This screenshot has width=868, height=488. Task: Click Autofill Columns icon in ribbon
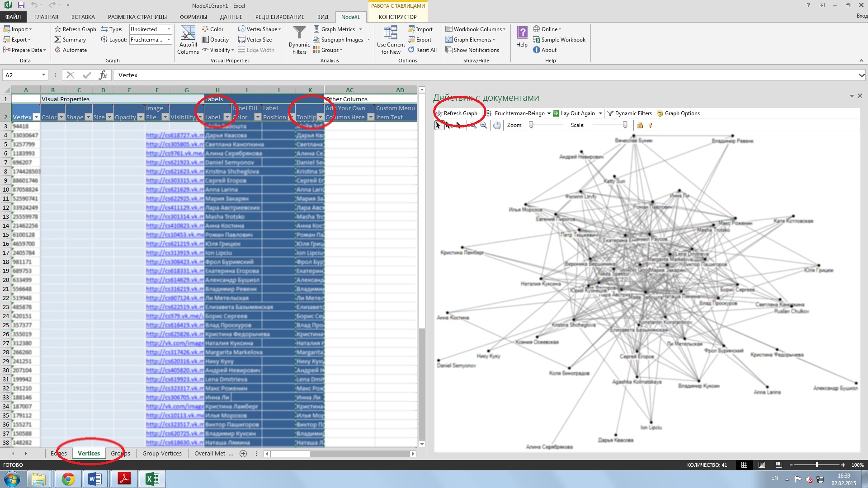point(188,33)
